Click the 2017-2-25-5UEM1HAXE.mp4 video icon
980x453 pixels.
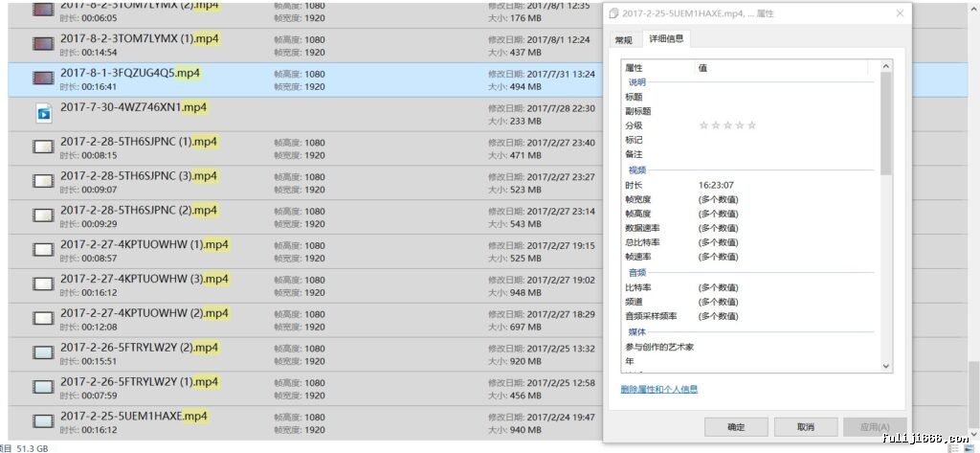coord(42,421)
